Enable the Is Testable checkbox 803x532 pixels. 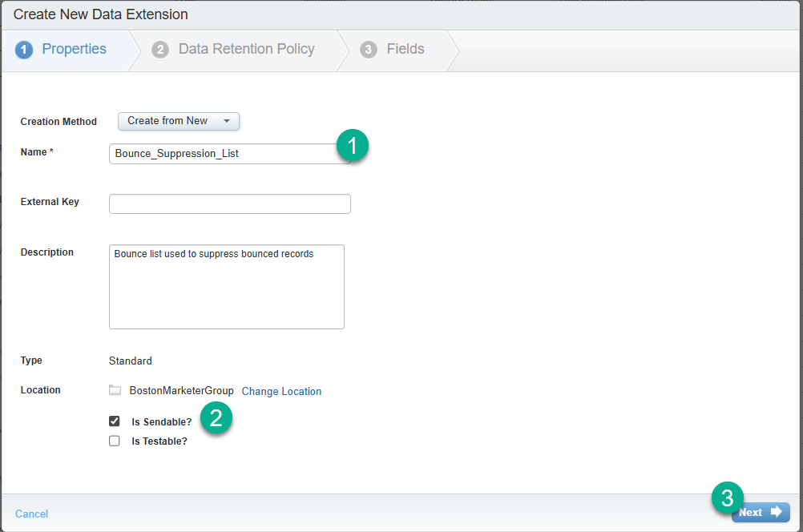click(x=115, y=441)
